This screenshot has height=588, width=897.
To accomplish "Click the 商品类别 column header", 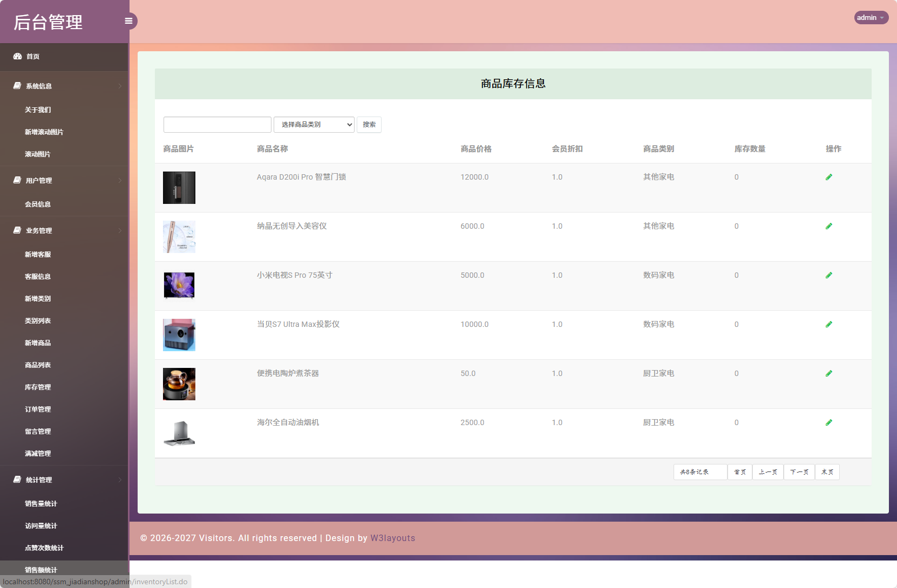I will [658, 149].
